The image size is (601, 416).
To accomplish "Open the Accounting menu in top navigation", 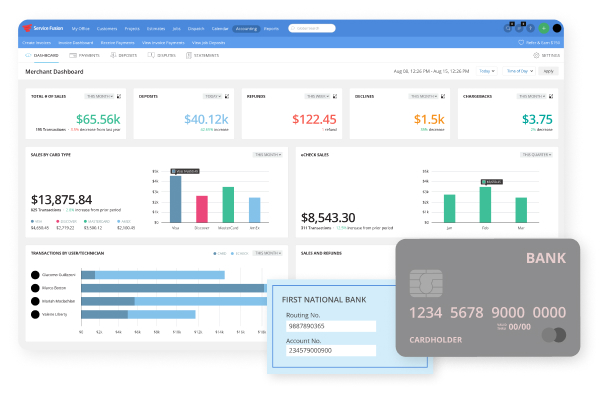I will point(246,29).
